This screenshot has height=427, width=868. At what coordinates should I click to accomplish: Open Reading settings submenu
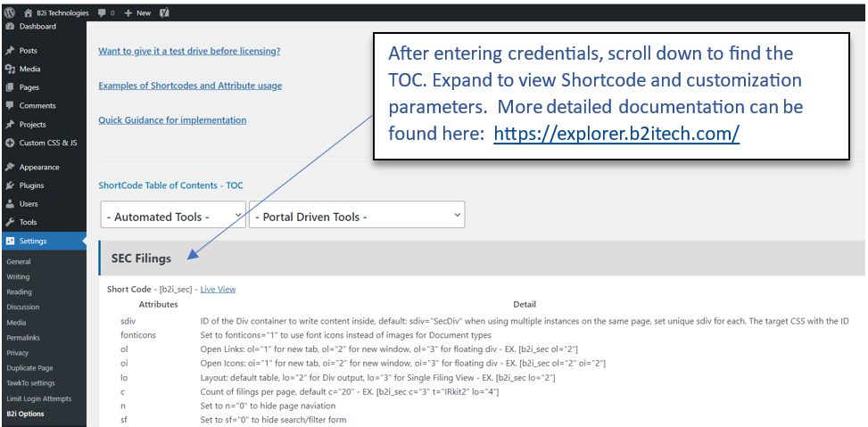tap(19, 292)
